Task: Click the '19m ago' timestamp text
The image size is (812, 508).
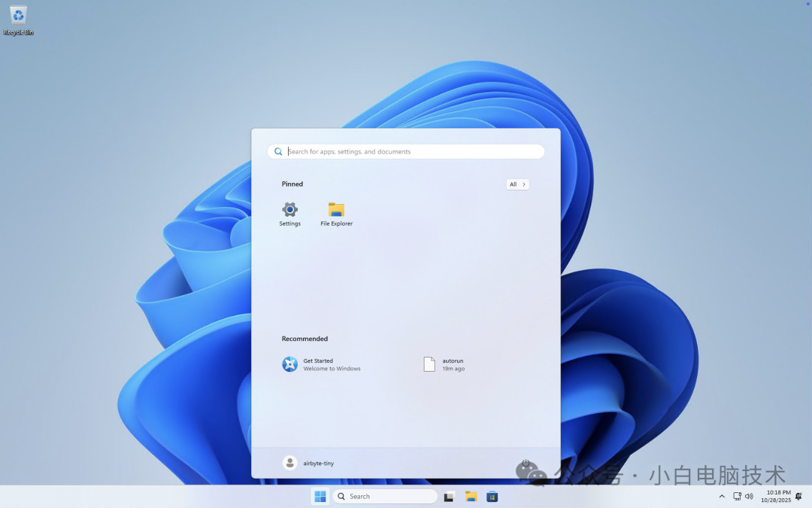Action: [453, 369]
